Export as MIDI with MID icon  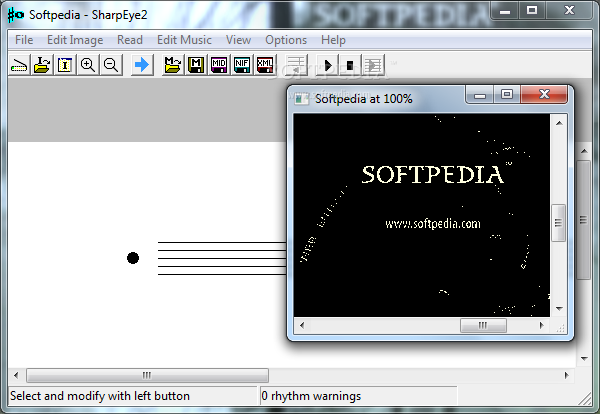(x=219, y=65)
